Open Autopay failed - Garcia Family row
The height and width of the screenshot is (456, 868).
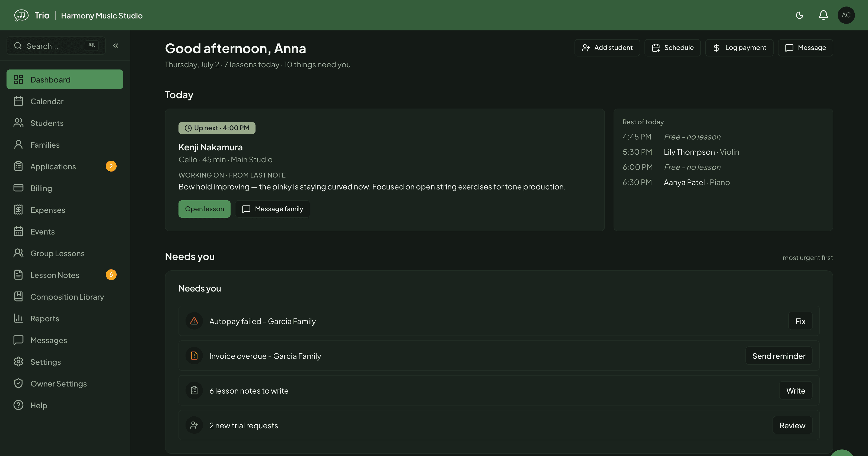pos(499,321)
